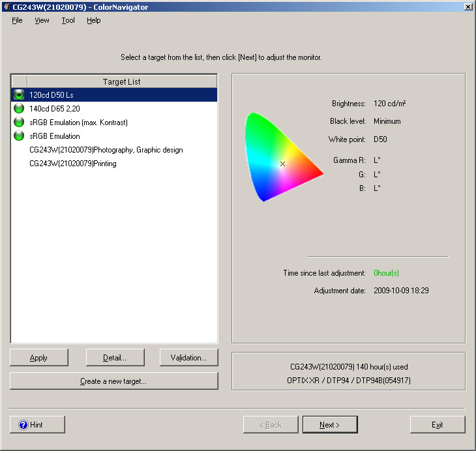
Task: Select the 140cd D65 2,20 target
Action: (x=114, y=108)
